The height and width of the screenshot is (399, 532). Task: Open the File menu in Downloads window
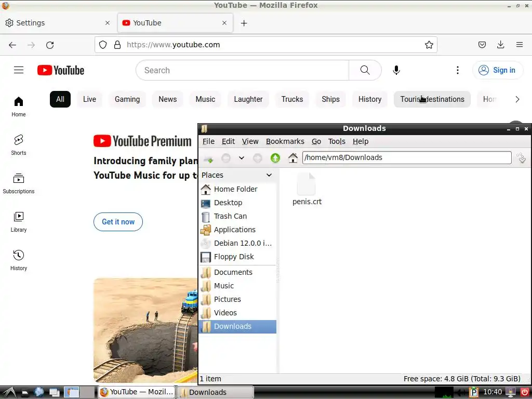(x=208, y=141)
